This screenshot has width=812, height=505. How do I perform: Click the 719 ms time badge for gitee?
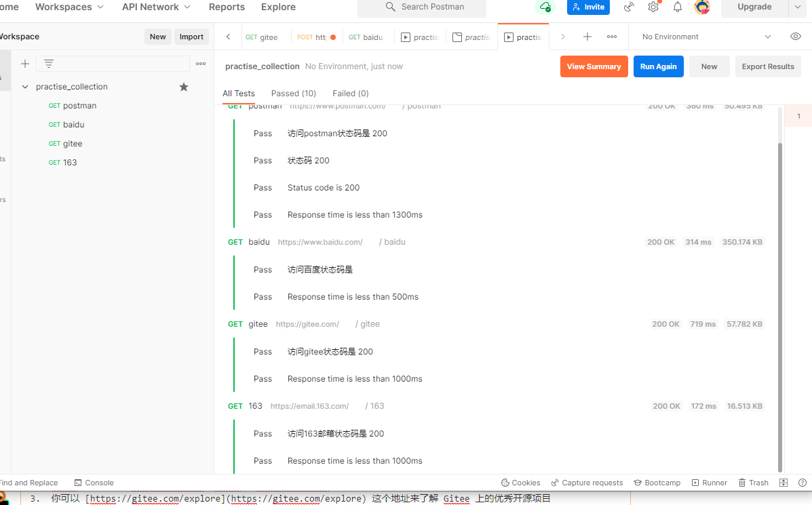[703, 325]
